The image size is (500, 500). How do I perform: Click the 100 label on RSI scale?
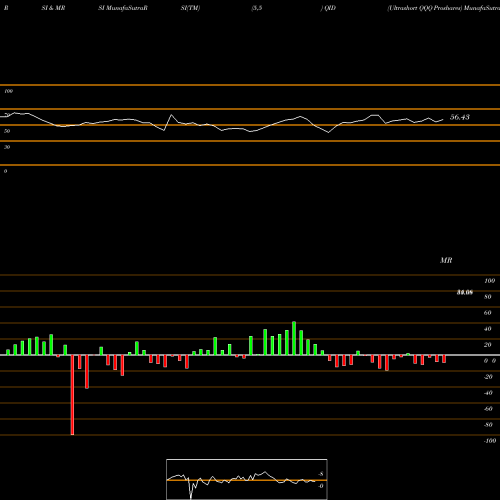[x=8, y=91]
